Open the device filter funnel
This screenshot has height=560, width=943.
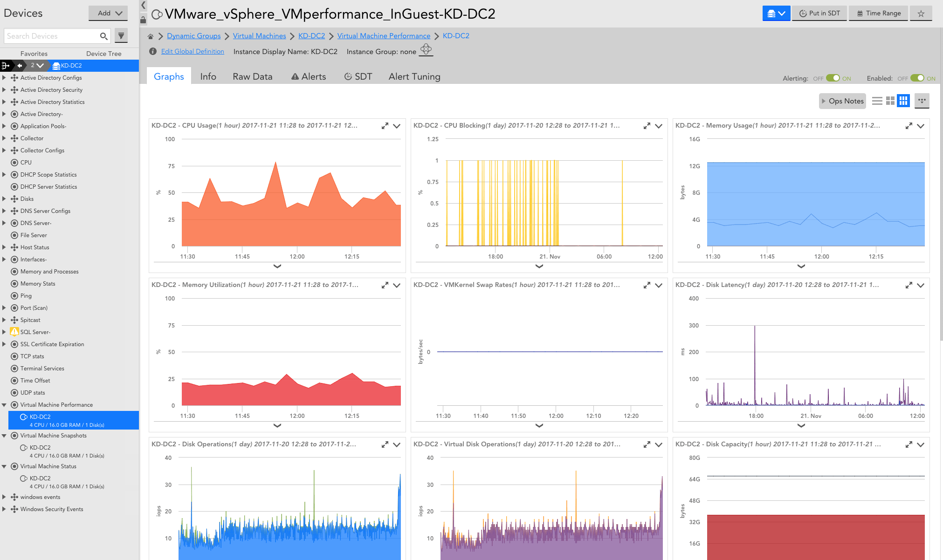[121, 36]
